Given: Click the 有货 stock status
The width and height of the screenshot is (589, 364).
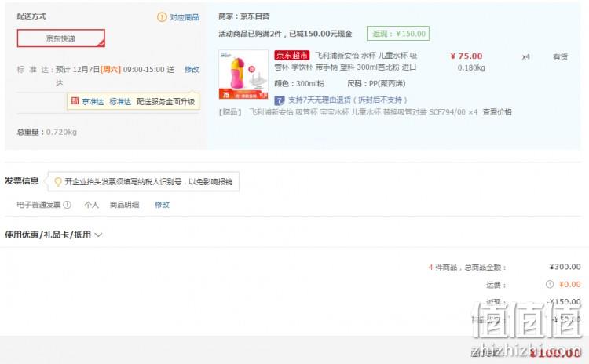Looking at the screenshot, I should point(561,57).
